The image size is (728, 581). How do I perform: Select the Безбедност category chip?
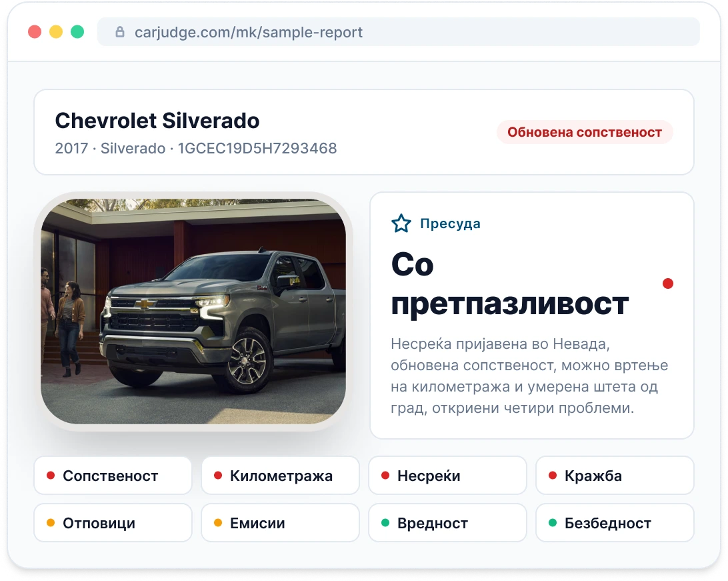(615, 523)
